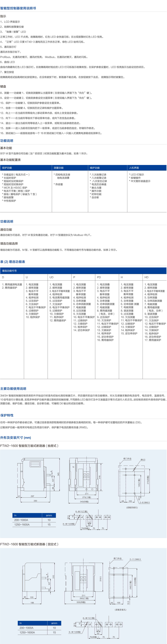Select the 基本功能配置表 heading
This screenshot has width=167, height=644.
pyautogui.click(x=10, y=160)
